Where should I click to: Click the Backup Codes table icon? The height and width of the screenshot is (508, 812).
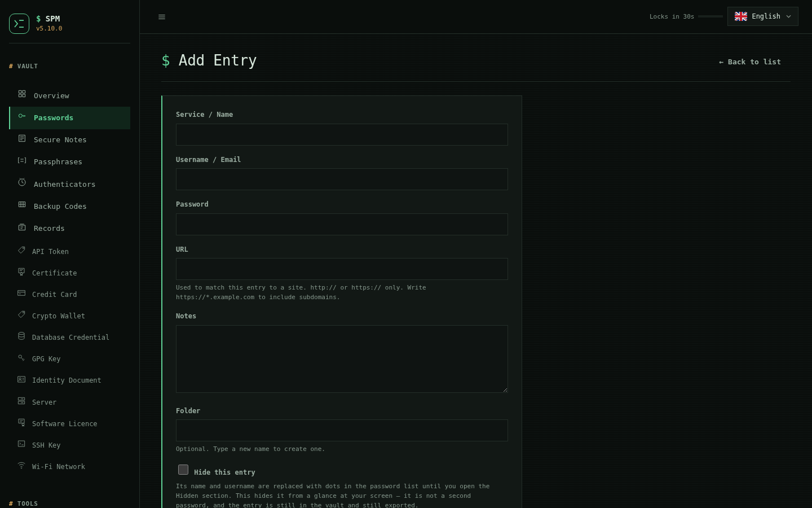[x=22, y=204]
